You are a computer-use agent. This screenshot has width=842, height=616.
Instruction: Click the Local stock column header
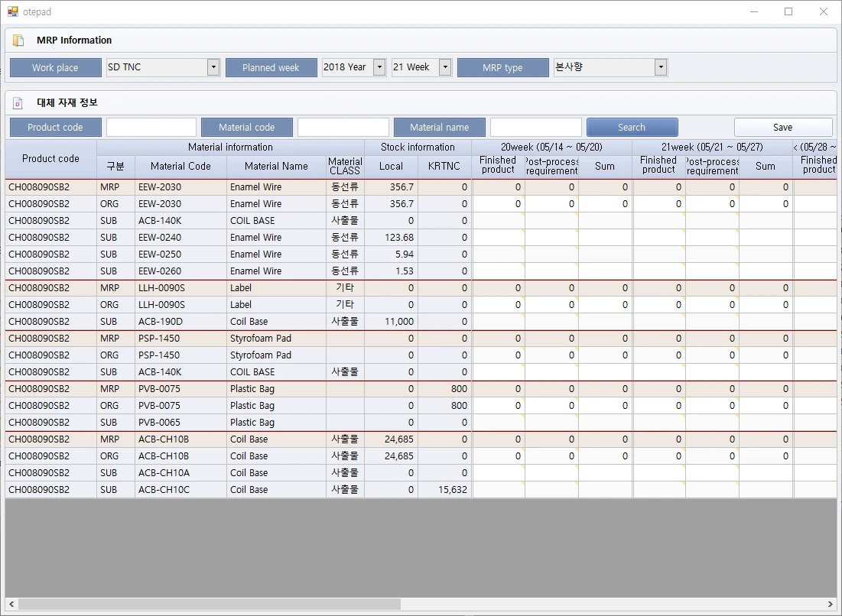(391, 167)
